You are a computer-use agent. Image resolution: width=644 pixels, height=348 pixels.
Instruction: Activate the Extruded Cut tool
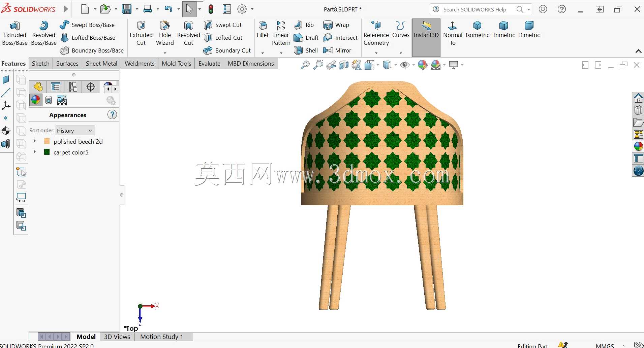tap(141, 33)
